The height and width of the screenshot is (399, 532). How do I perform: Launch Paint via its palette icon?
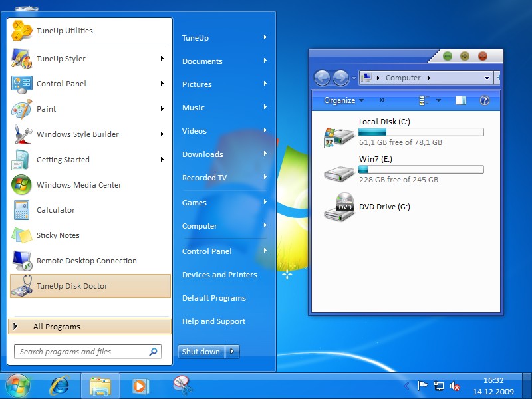(x=21, y=109)
